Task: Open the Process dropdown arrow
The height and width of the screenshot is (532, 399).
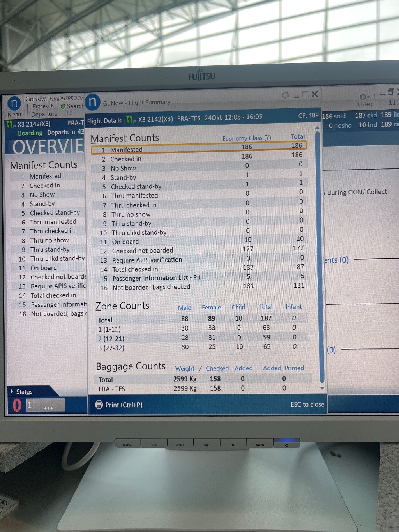Action: [52, 106]
